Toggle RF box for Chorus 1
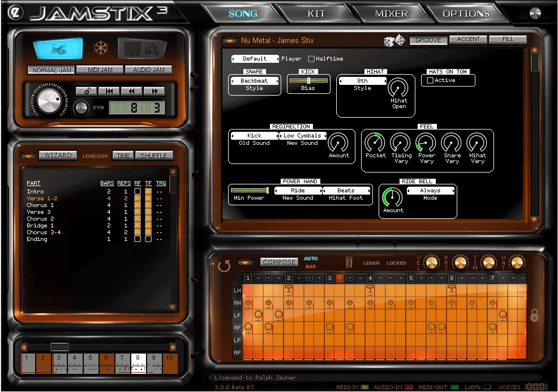This screenshot has height=392, width=558. point(138,205)
